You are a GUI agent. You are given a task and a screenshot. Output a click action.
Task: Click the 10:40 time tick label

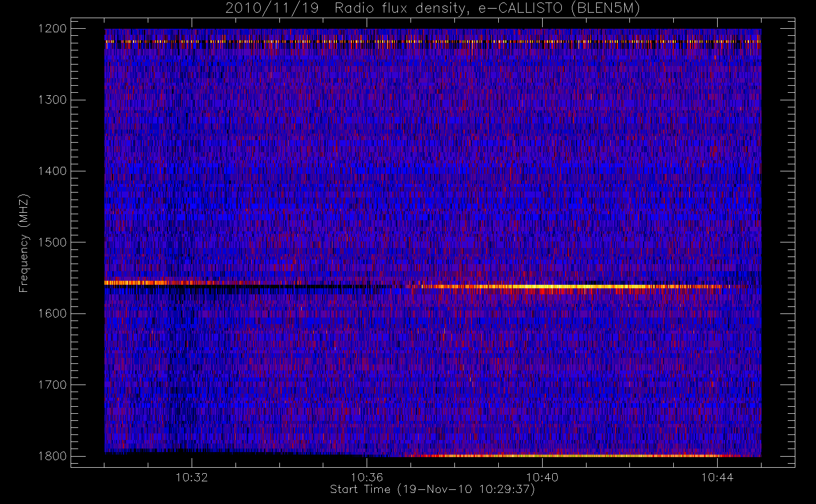tap(542, 477)
